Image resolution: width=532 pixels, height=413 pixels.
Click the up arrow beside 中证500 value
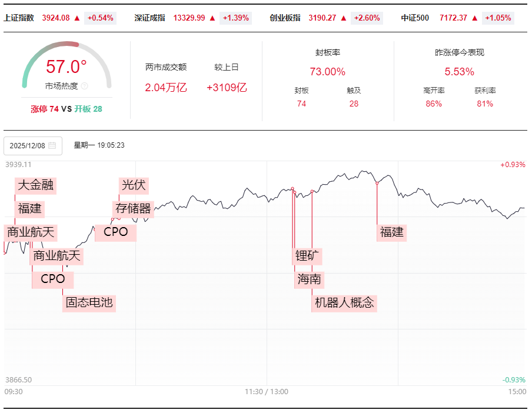click(474, 18)
